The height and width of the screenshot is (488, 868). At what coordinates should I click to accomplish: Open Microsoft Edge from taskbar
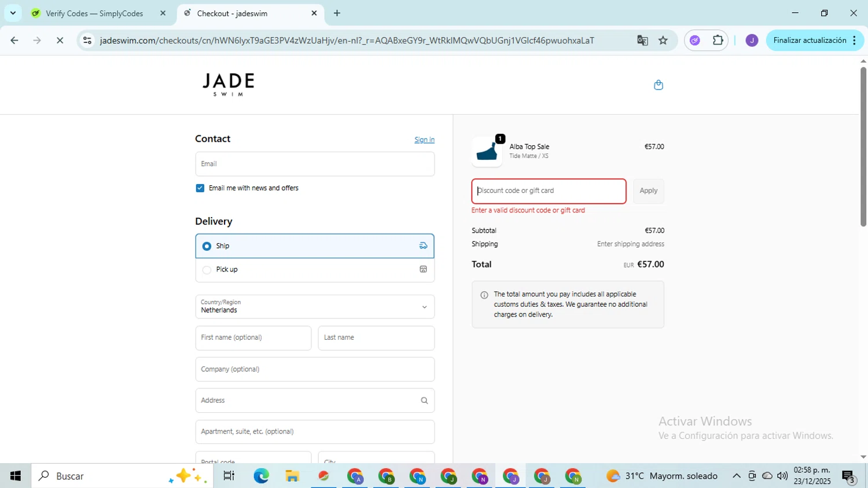pos(261,476)
